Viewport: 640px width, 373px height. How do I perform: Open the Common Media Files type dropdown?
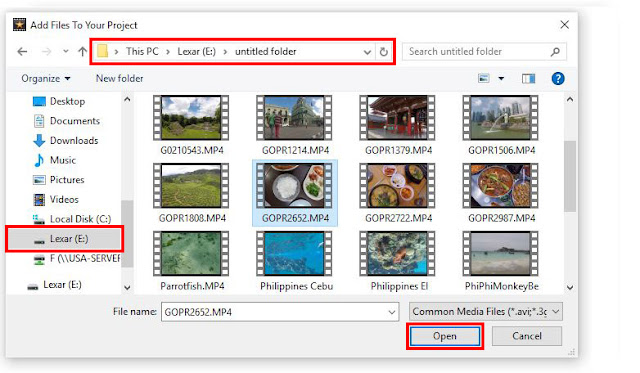point(486,312)
